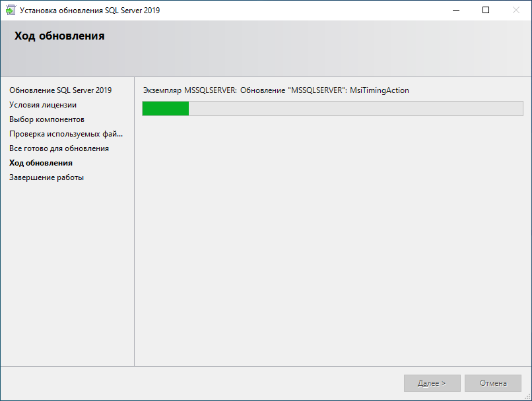
Task: Minimize the setup window
Action: coord(456,10)
